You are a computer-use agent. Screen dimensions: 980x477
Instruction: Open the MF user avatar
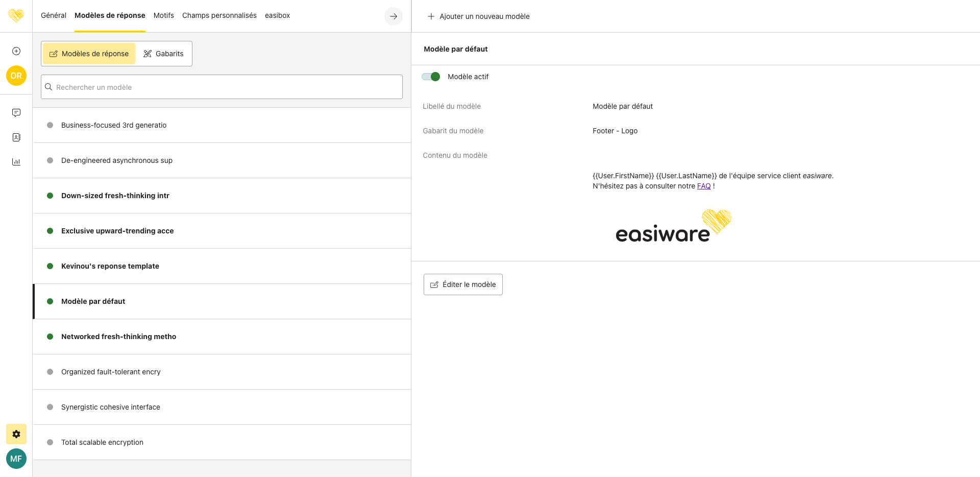pyautogui.click(x=16, y=459)
